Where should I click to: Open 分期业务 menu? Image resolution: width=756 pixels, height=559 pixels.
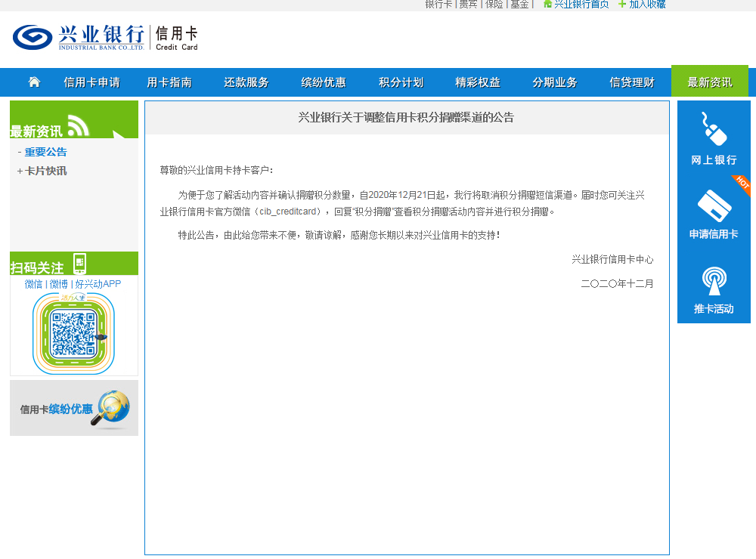[x=555, y=82]
